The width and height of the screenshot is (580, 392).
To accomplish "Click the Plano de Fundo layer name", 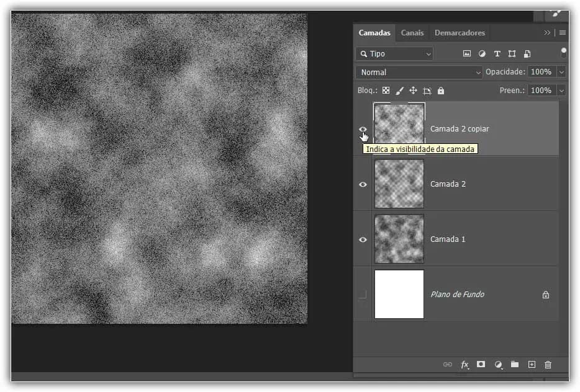I will [457, 295].
